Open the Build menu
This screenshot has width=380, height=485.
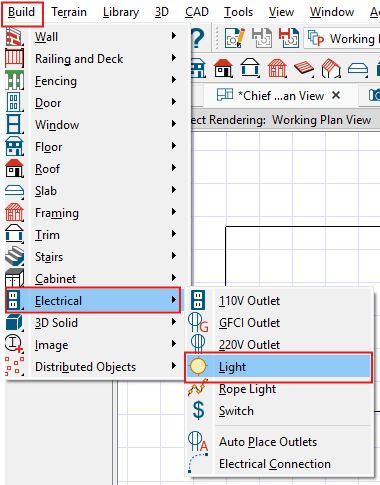click(22, 12)
